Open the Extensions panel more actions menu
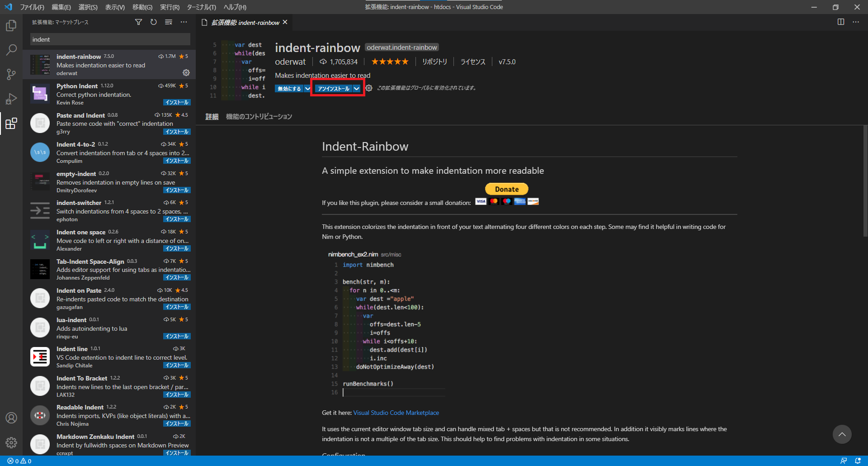Screen dimensions: 868x466 pos(184,22)
